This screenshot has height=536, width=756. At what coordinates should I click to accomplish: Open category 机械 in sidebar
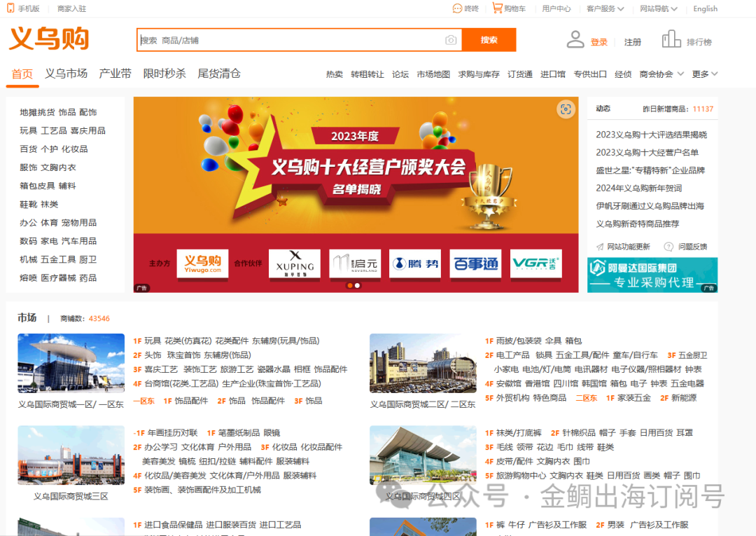click(x=29, y=259)
